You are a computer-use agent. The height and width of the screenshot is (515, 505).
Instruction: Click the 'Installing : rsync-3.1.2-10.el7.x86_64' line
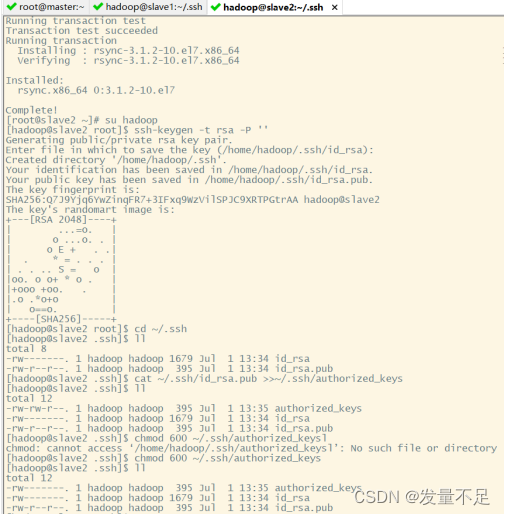128,51
